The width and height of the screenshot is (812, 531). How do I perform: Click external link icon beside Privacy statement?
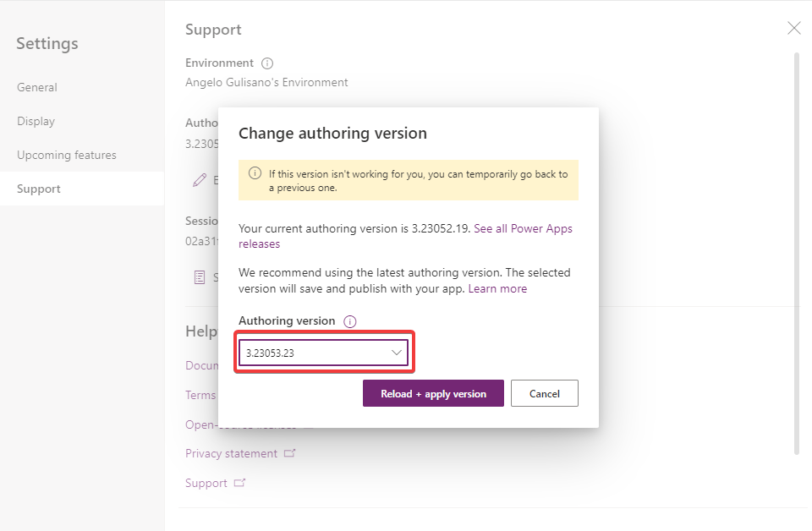pyautogui.click(x=289, y=453)
